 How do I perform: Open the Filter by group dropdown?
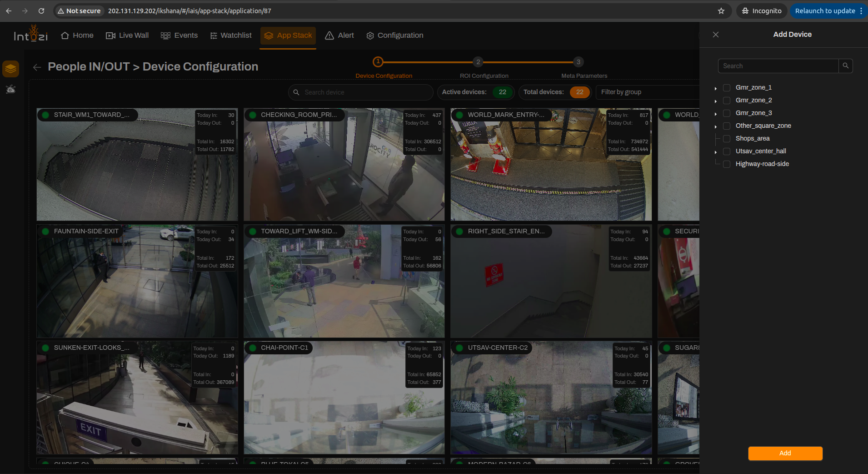(648, 92)
